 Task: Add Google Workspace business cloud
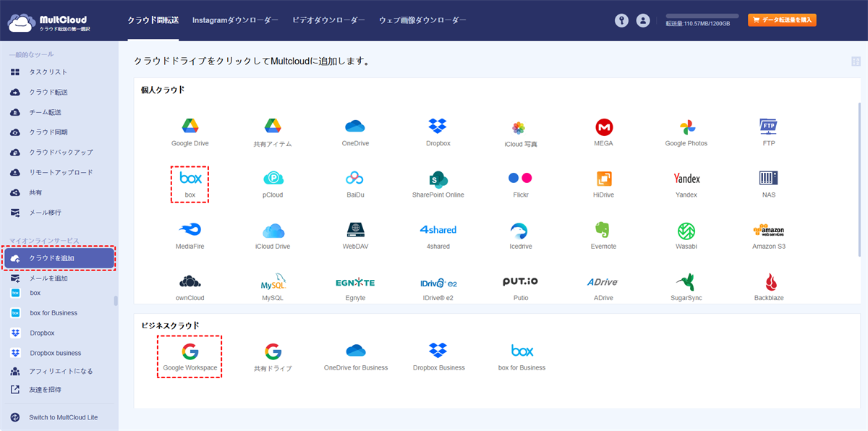tap(190, 356)
